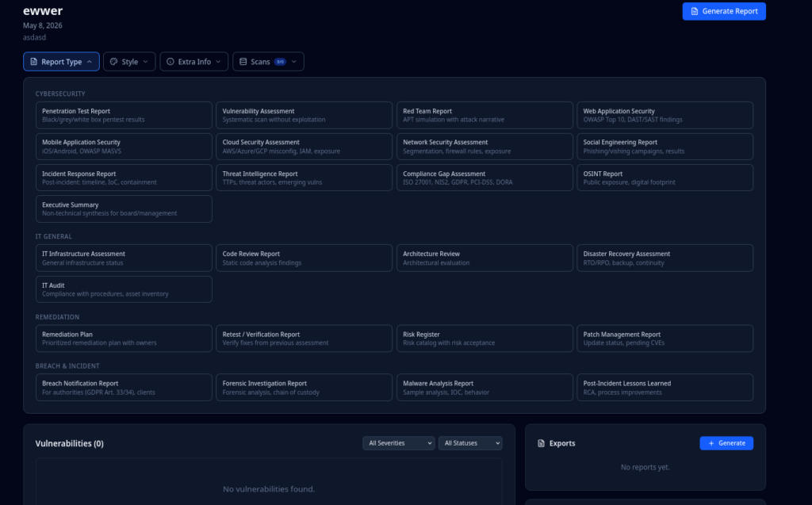Click the IT GENERAL section label
Screen dimensions: 812x505
(x=53, y=236)
